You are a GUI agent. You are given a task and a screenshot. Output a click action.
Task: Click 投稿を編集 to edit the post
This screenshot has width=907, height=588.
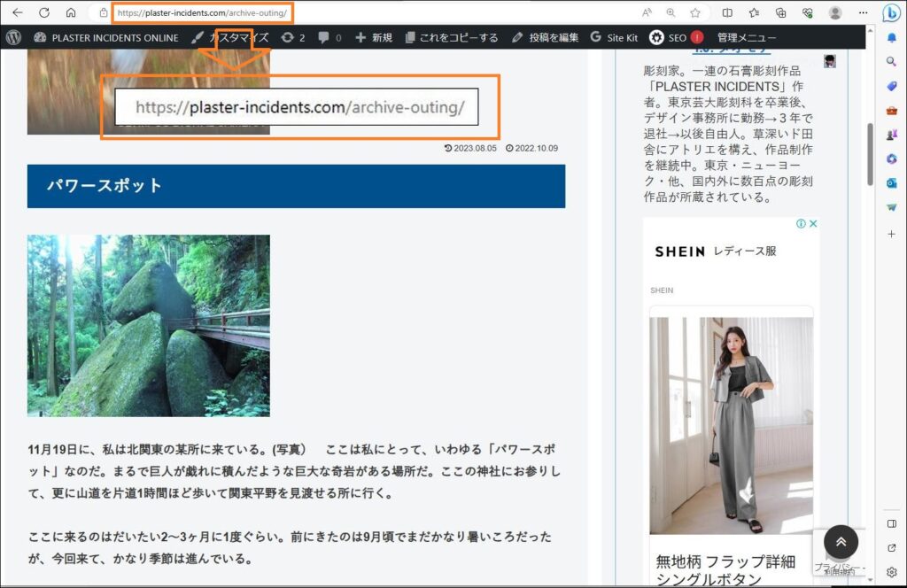545,37
